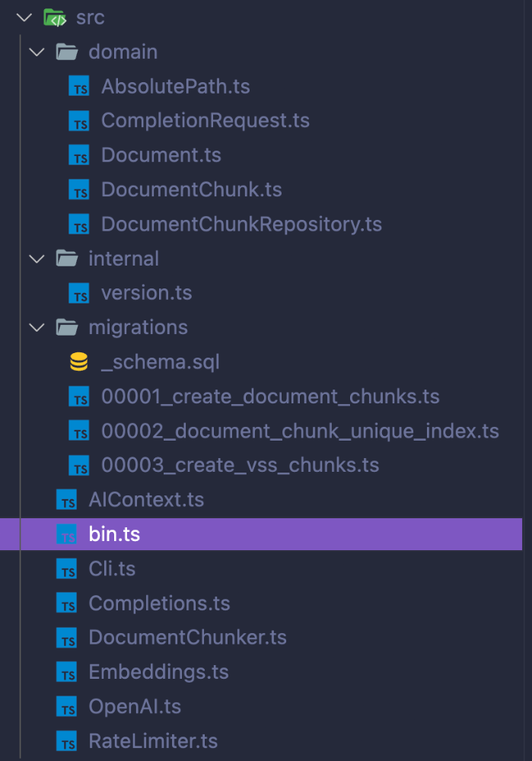Click the TS icon next to AbsolutePath.ts
This screenshot has width=532, height=761.
pos(79,87)
